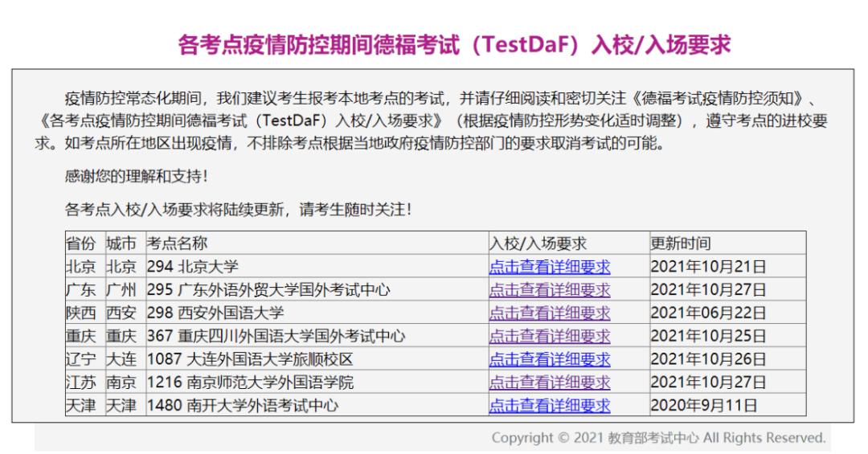868x454 pixels.
Task: Click the 各考点入校/入场要求将陆续更新 notice line
Action: (238, 210)
